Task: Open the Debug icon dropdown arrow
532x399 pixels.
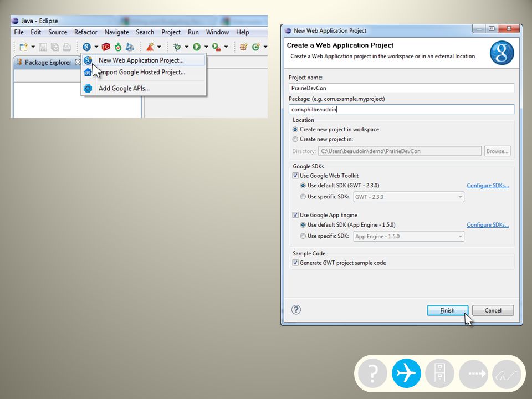Action: coord(187,47)
